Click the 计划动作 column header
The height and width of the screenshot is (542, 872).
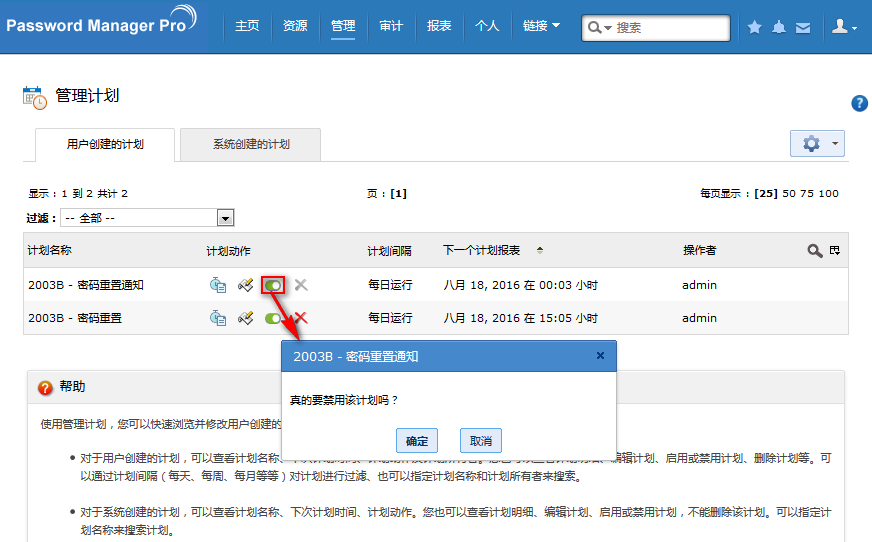tap(228, 251)
